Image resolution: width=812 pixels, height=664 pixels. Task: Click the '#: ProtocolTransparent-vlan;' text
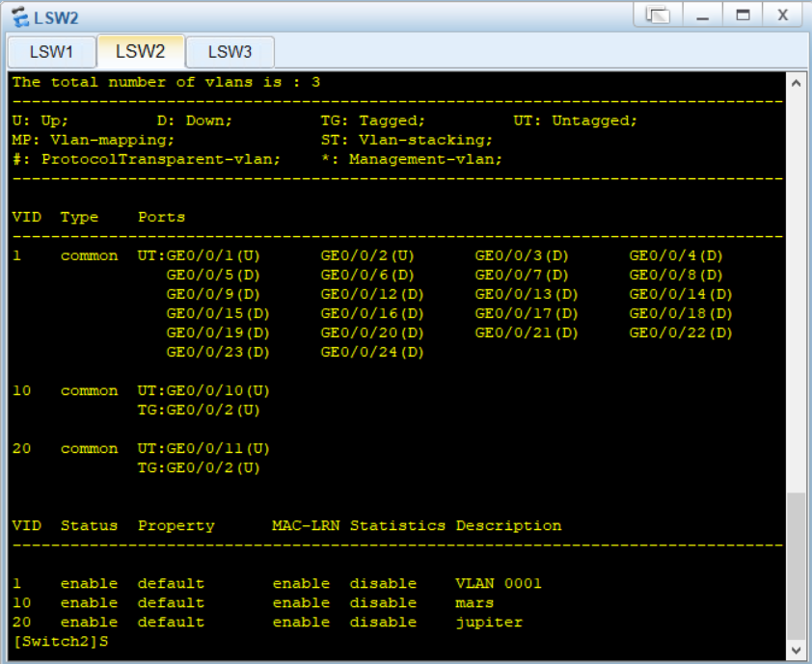(x=146, y=159)
